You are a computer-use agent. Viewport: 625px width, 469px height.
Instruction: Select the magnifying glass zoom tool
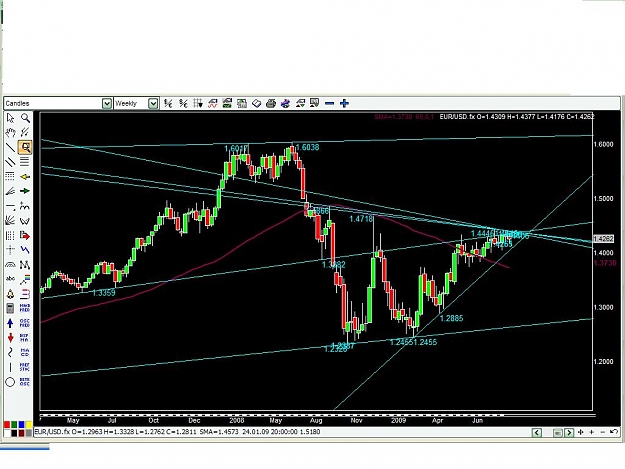point(25,118)
